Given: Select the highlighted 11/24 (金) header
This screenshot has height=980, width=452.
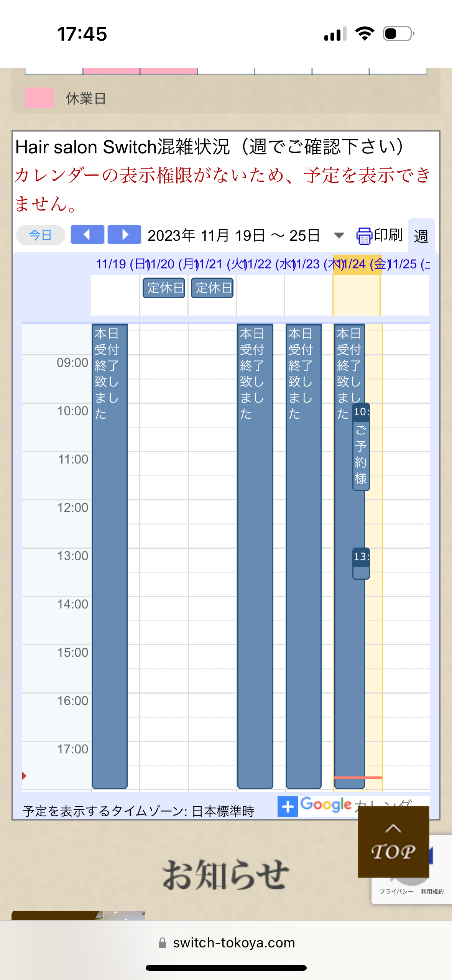Looking at the screenshot, I should pos(357,264).
